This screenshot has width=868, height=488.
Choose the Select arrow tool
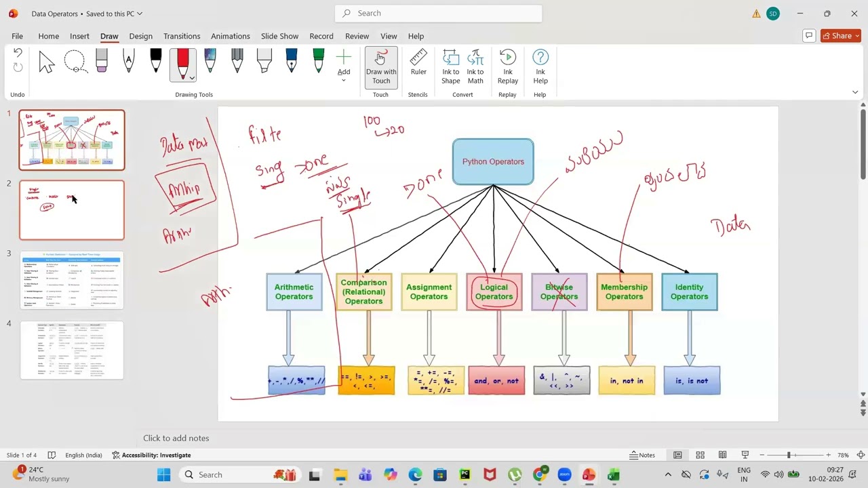coord(47,62)
